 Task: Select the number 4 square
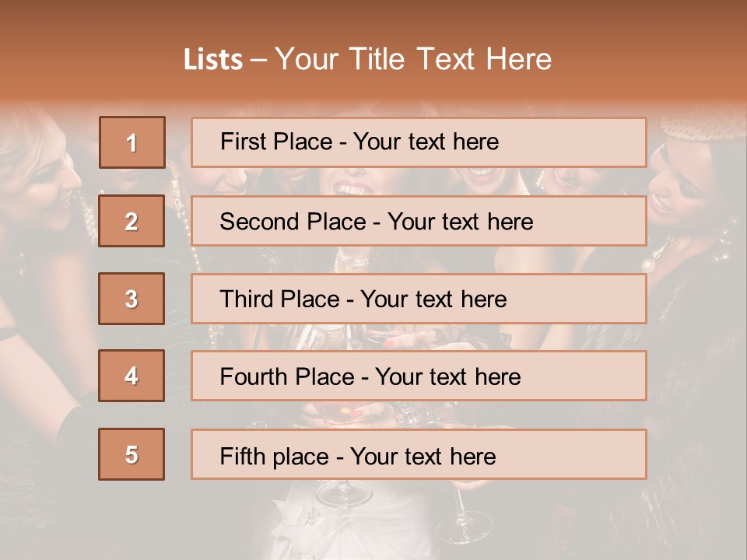click(x=132, y=376)
